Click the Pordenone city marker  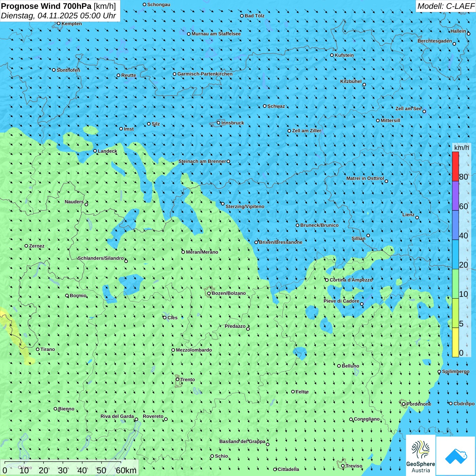(404, 404)
